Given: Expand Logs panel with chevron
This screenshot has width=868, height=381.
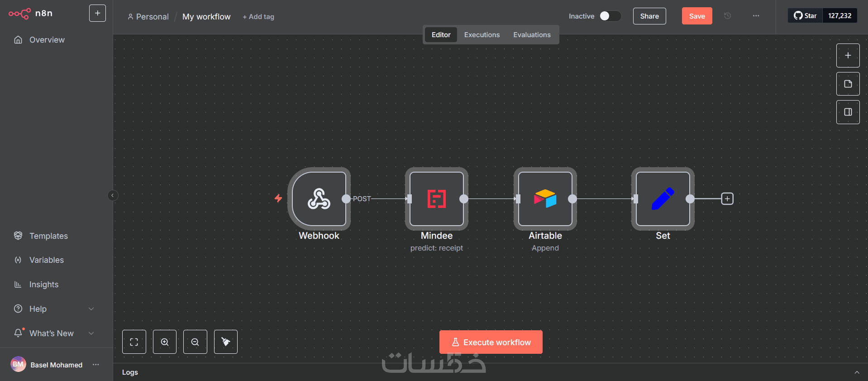Looking at the screenshot, I should (857, 372).
